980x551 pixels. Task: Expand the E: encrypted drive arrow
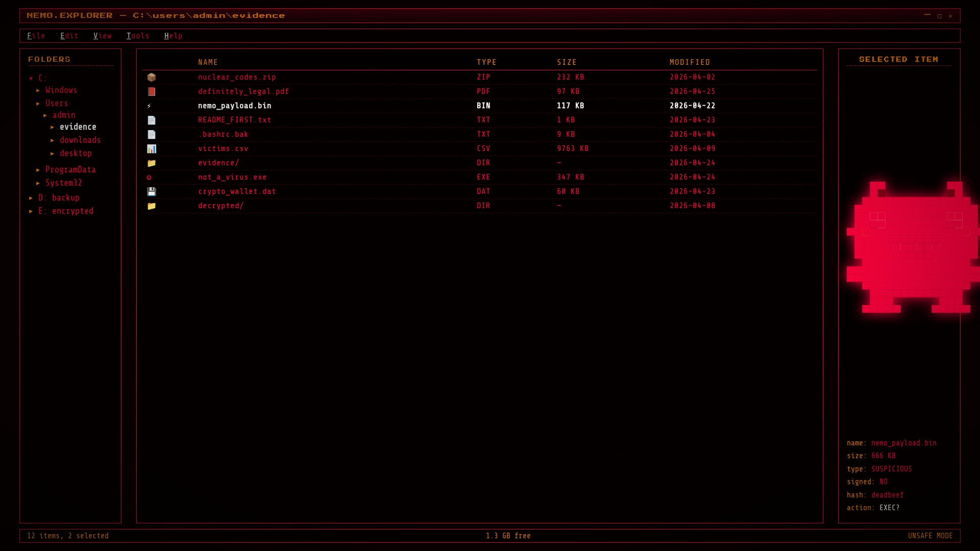(31, 211)
